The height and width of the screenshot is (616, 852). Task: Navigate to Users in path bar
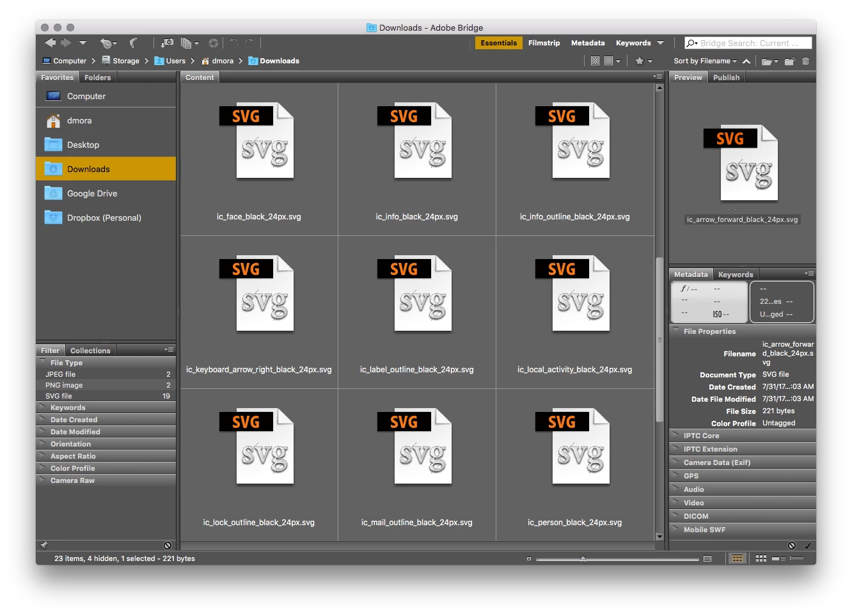tap(170, 61)
